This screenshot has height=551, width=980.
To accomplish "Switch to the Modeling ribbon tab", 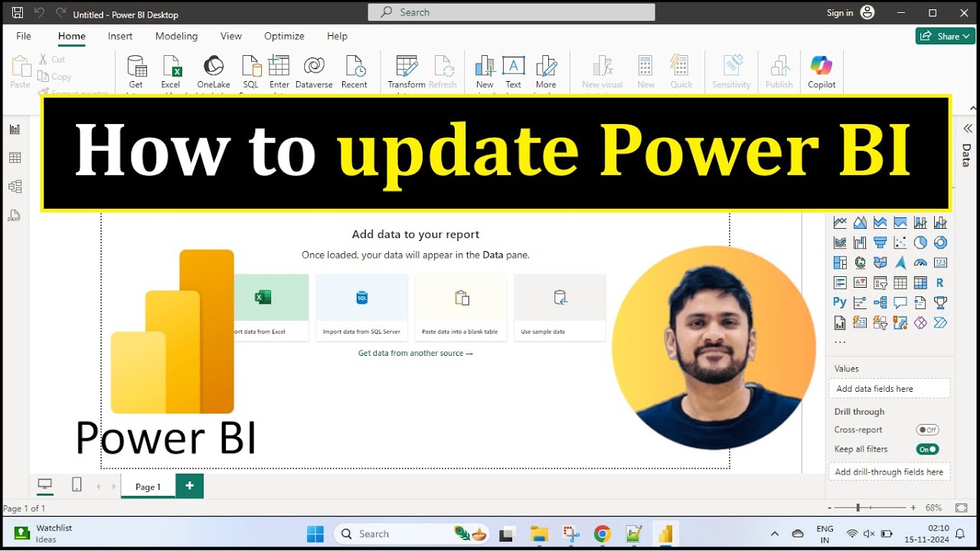I will (176, 36).
